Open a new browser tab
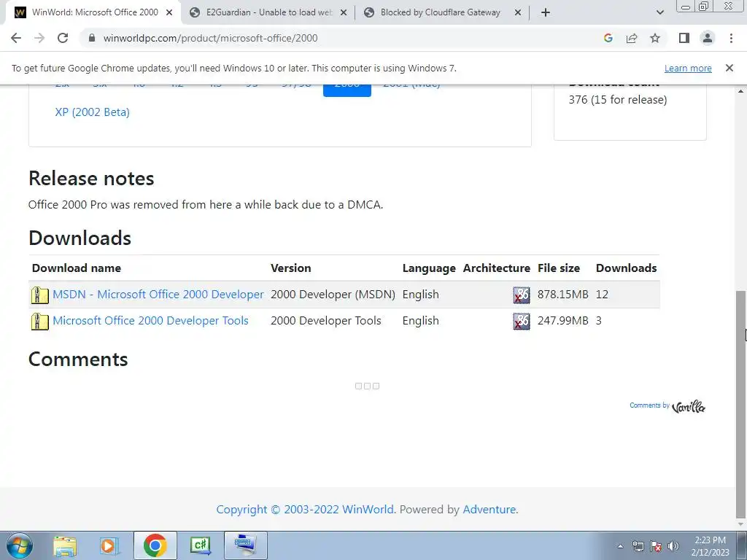This screenshot has width=747, height=560. coord(546,12)
